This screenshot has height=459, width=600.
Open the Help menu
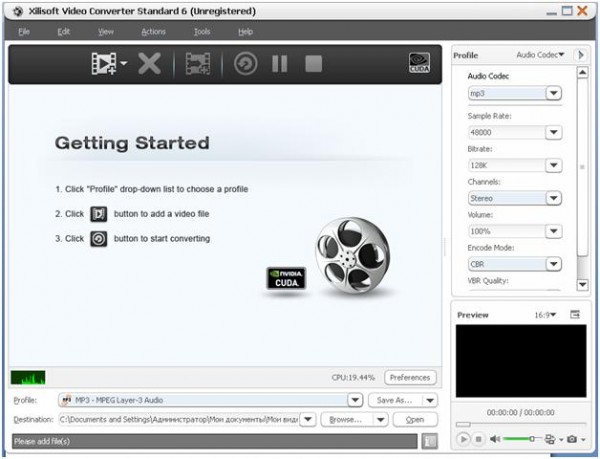245,32
